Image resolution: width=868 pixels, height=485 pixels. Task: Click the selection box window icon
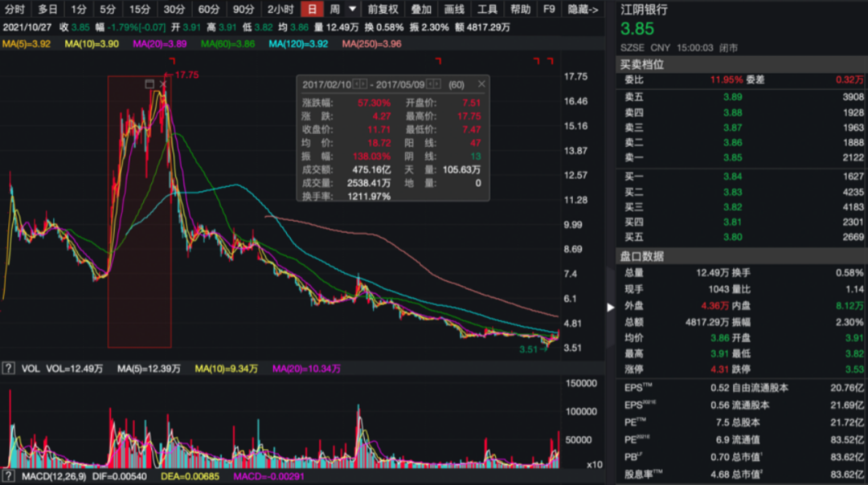pos(149,84)
